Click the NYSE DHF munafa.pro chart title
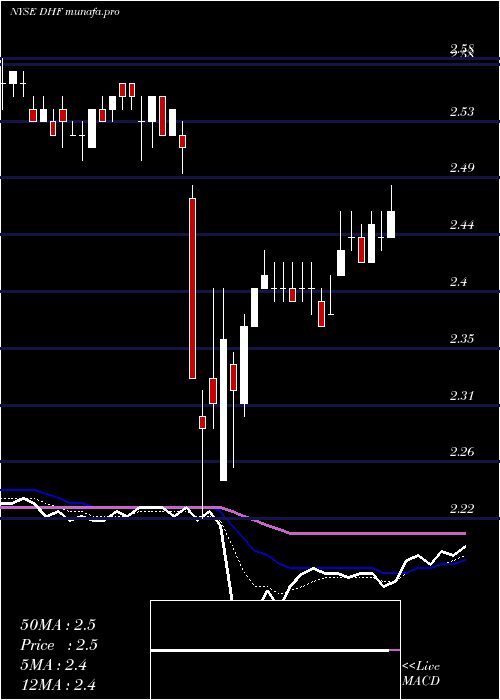Image resolution: width=500 pixels, height=700 pixels. pyautogui.click(x=64, y=12)
